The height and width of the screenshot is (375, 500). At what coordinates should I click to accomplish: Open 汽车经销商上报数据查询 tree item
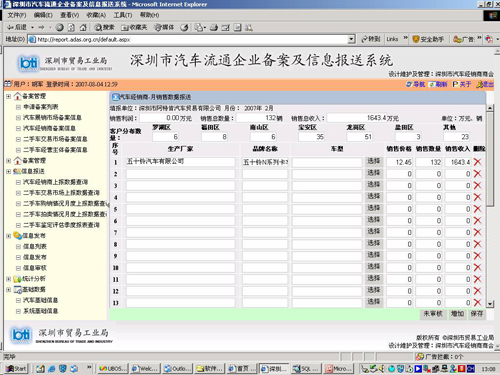[x=56, y=182]
